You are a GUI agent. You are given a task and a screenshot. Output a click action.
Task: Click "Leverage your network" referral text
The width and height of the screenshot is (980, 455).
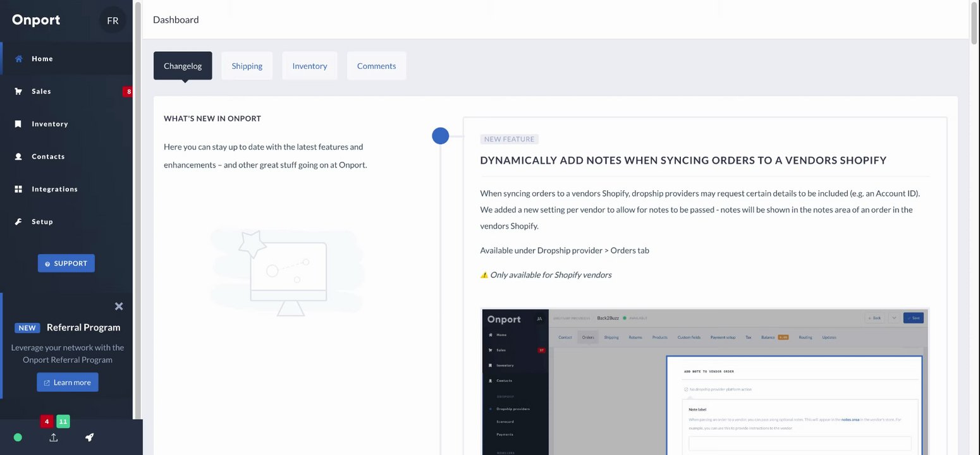click(68, 353)
